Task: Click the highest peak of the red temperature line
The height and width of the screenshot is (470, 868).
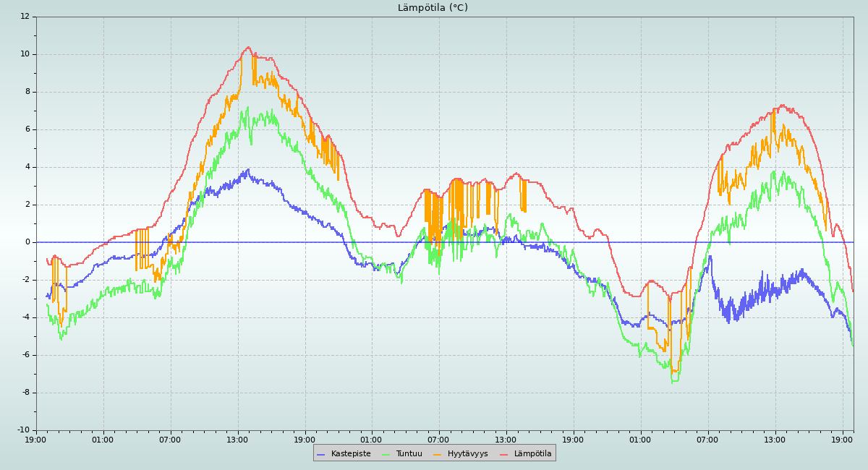Action: [x=248, y=48]
